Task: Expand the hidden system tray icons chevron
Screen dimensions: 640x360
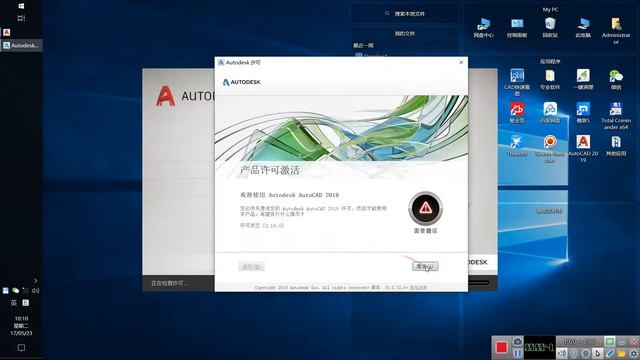Action: pos(36,280)
